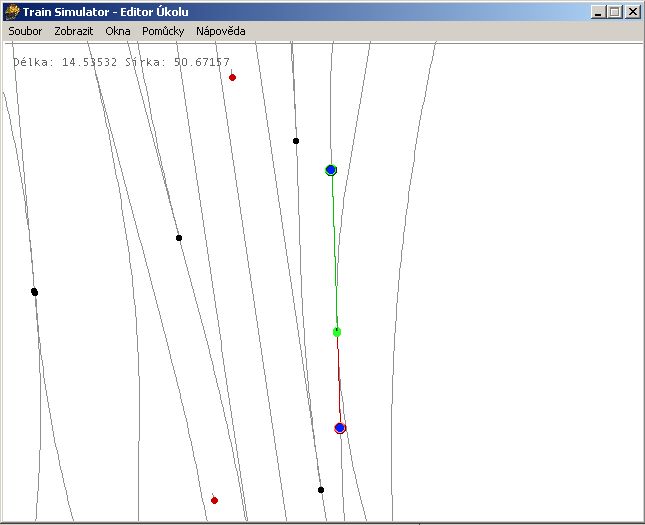Open the Soubor menu
The image size is (645, 525).
click(25, 31)
